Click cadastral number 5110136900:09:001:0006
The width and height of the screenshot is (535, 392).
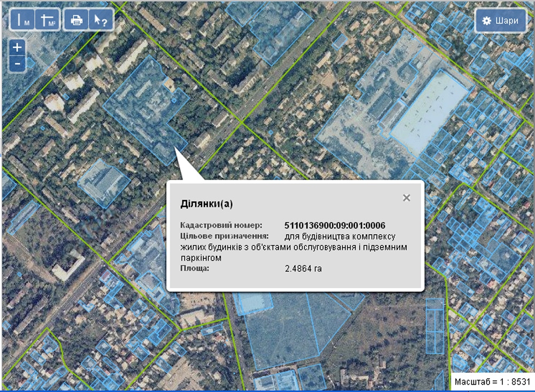coord(335,226)
